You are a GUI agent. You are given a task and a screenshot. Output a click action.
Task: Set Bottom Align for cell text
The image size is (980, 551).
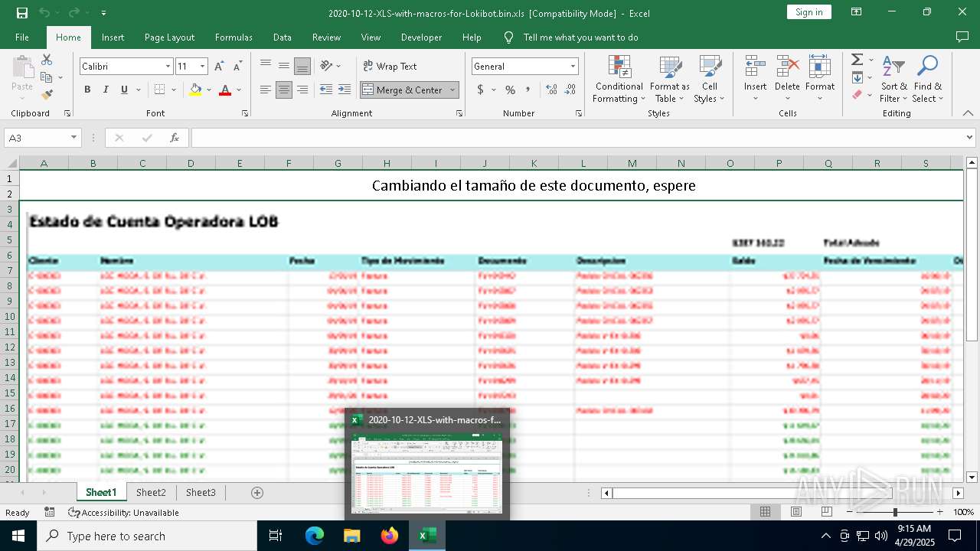pyautogui.click(x=302, y=66)
